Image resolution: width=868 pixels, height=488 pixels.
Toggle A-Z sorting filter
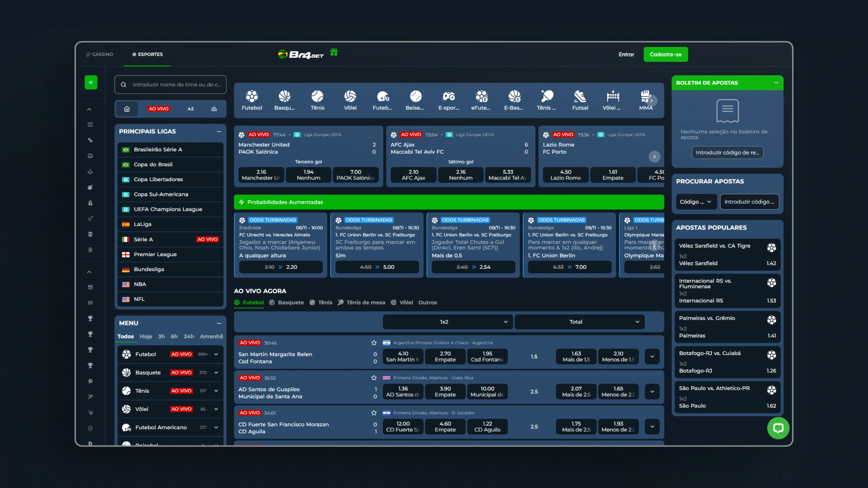[191, 109]
